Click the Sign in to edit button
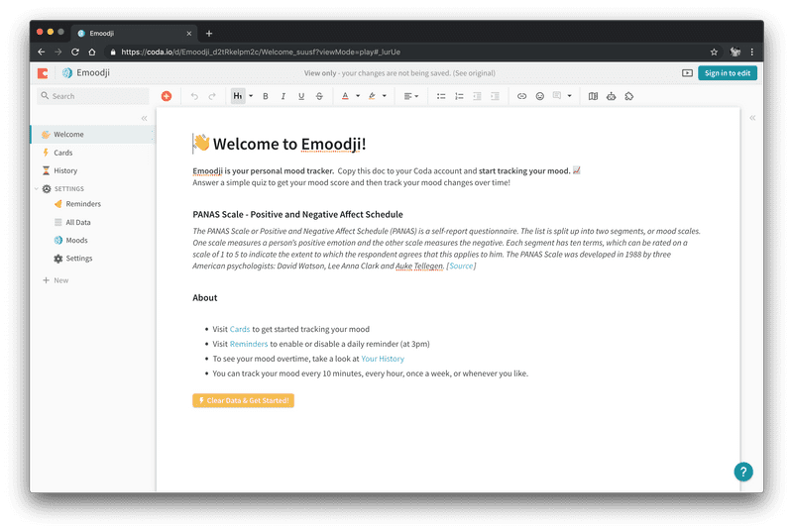Image resolution: width=793 pixels, height=532 pixels. pos(728,72)
